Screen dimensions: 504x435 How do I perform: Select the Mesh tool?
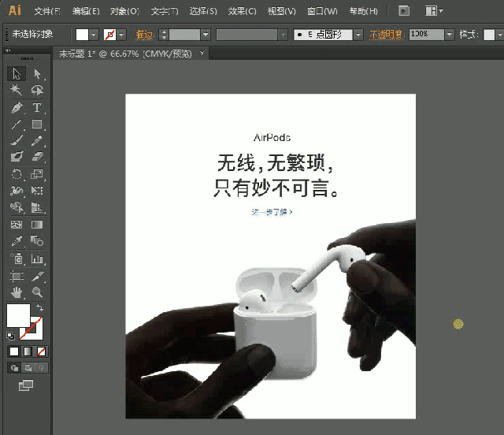click(17, 225)
